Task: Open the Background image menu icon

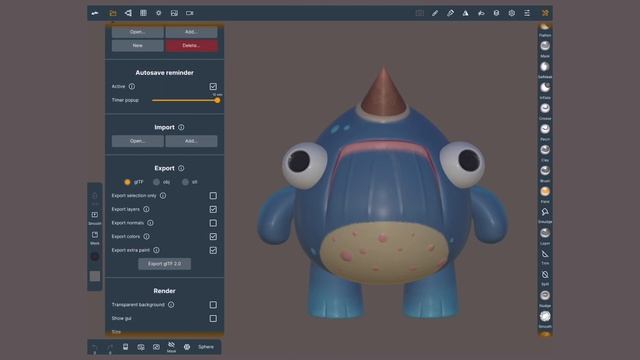Action: pyautogui.click(x=174, y=13)
